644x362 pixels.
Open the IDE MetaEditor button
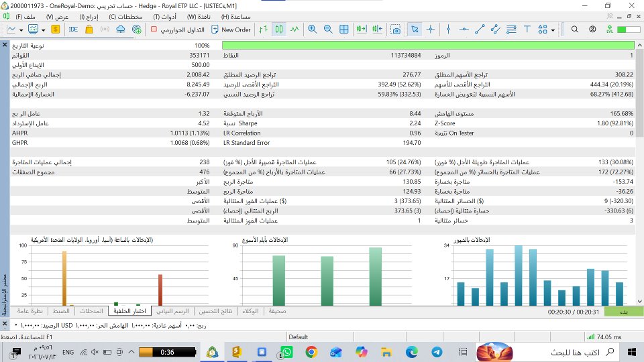[73, 29]
